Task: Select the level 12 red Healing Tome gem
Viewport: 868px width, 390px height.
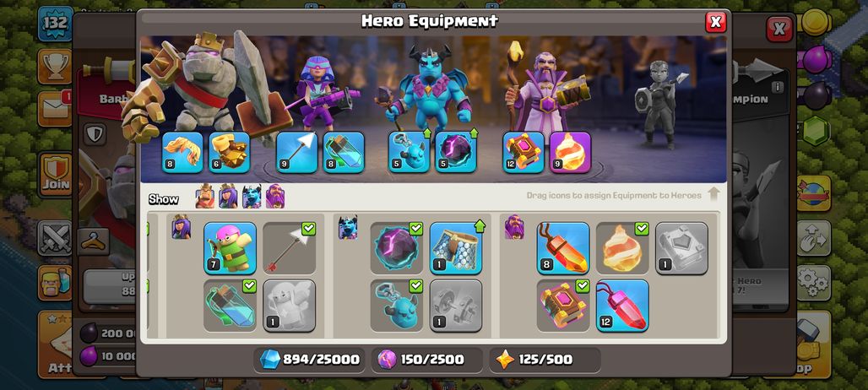Action: 622,306
